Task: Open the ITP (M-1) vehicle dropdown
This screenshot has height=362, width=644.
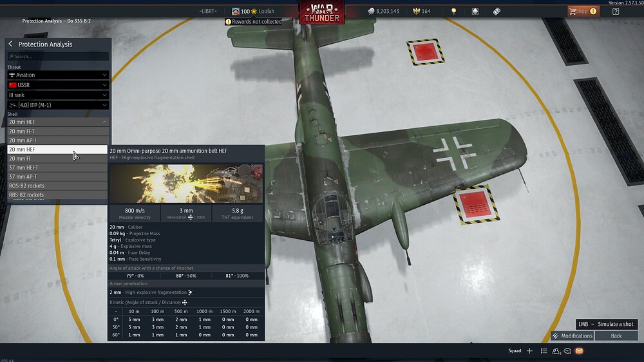Action: pyautogui.click(x=58, y=105)
